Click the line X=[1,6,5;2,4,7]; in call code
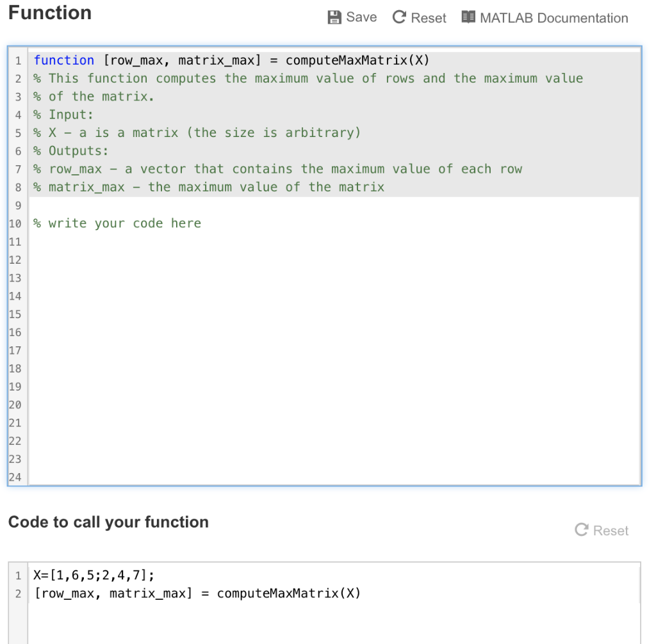Image resolution: width=656 pixels, height=644 pixels. coord(94,576)
